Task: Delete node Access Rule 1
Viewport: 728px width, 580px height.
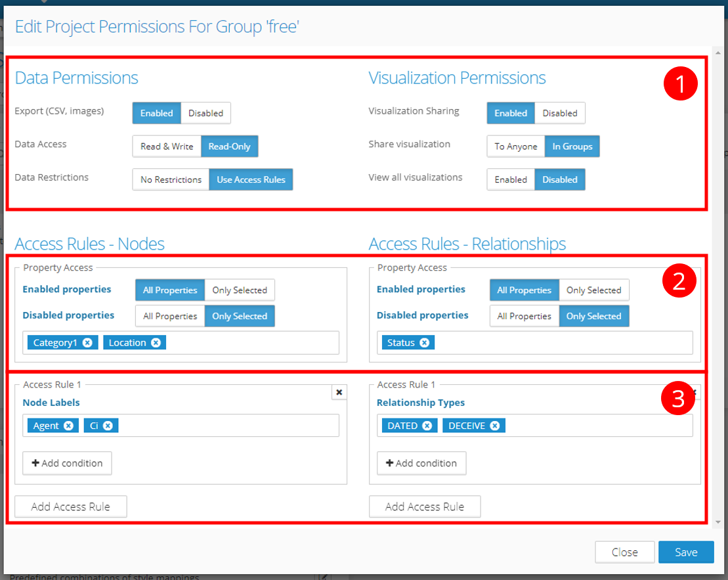Action: pos(339,392)
